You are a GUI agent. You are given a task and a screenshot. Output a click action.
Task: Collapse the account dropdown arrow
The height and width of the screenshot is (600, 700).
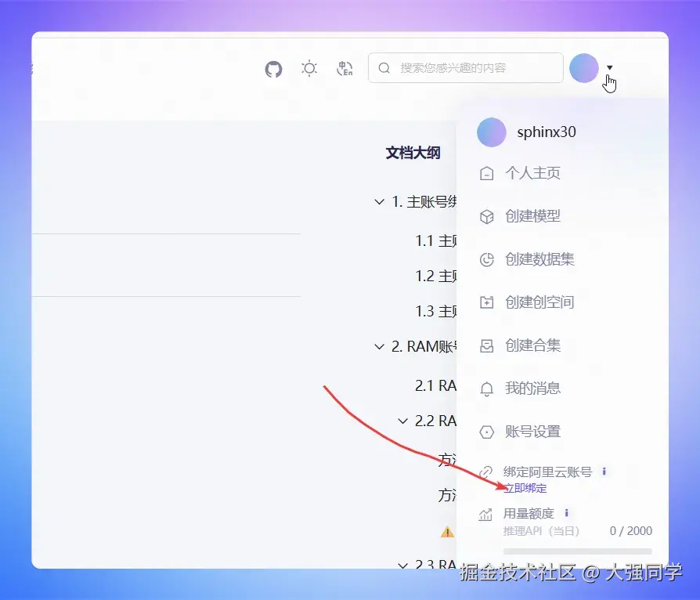610,67
